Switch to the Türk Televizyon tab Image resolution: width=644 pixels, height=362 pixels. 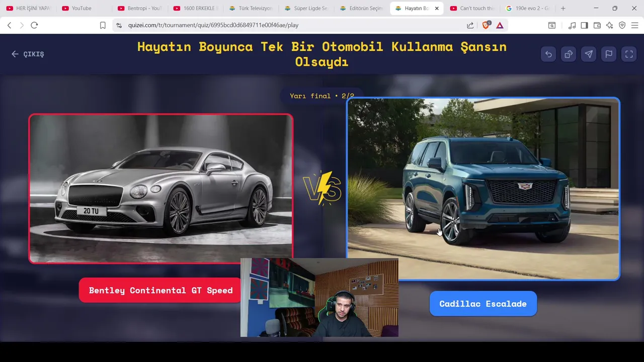coord(251,8)
